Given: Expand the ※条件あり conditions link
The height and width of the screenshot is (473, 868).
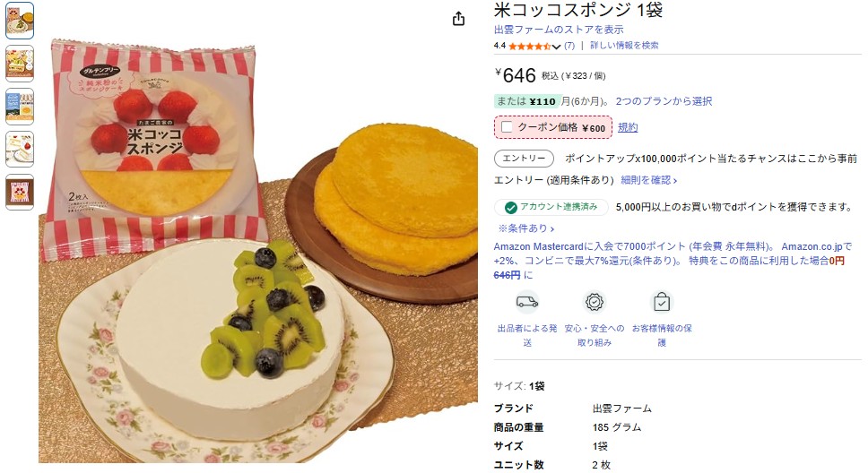Looking at the screenshot, I should pos(525,228).
